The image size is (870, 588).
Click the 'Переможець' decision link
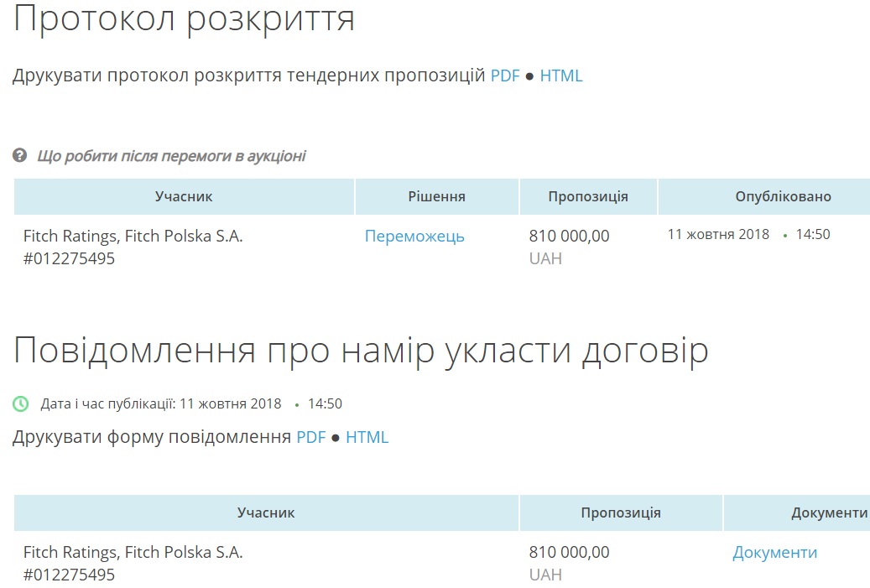coord(414,237)
